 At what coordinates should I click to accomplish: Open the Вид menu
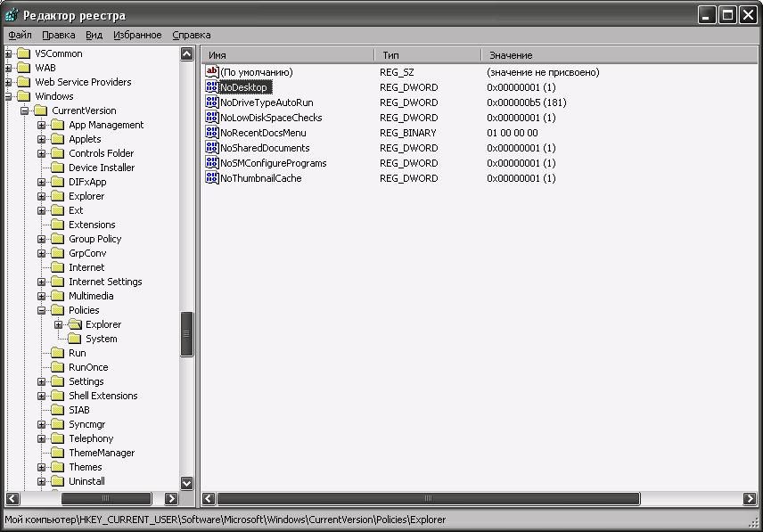(94, 35)
